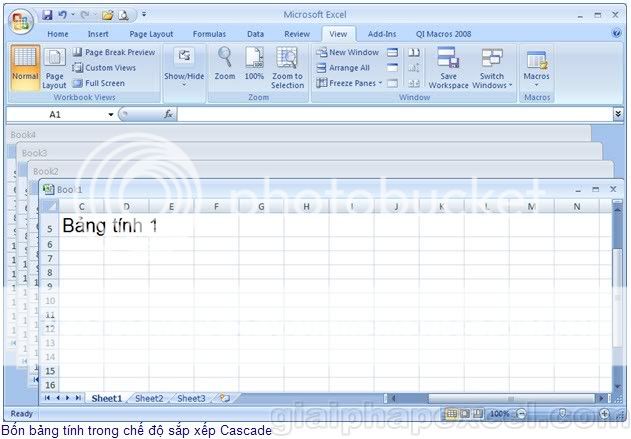
Task: Set zoom to 100% in ribbon
Action: (x=254, y=64)
